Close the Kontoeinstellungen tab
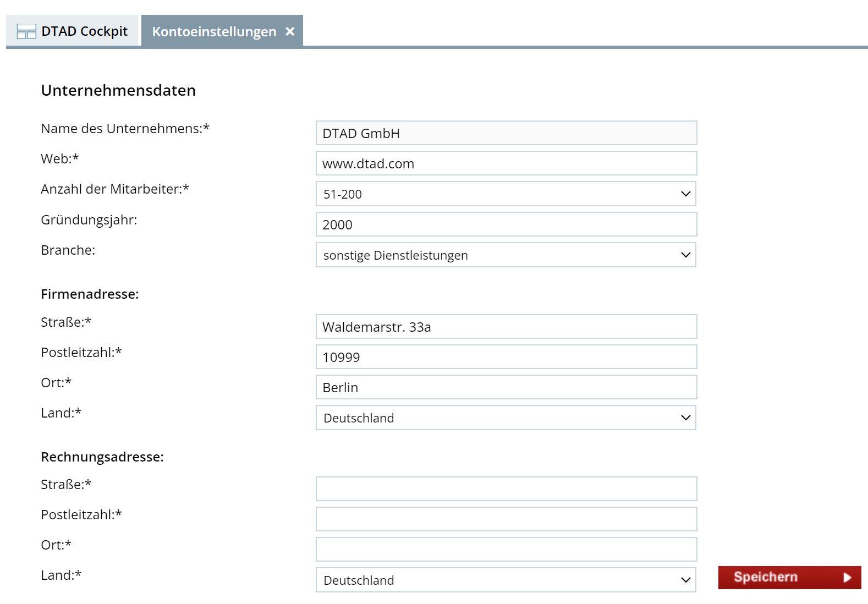The width and height of the screenshot is (868, 604). [x=290, y=32]
